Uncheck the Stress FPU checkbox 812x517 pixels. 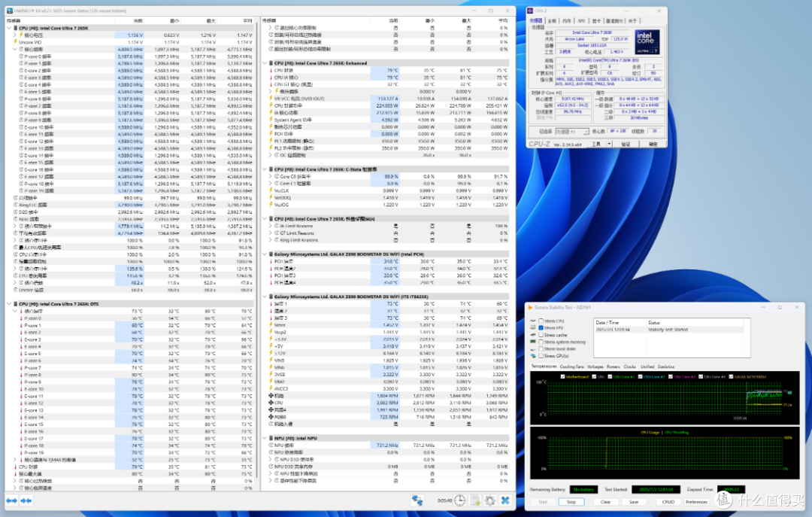coord(541,327)
